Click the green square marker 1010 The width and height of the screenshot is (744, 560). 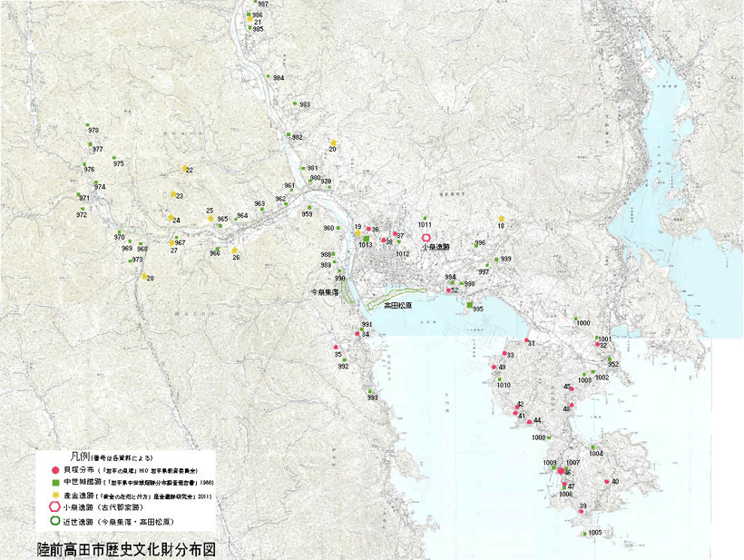point(499,379)
